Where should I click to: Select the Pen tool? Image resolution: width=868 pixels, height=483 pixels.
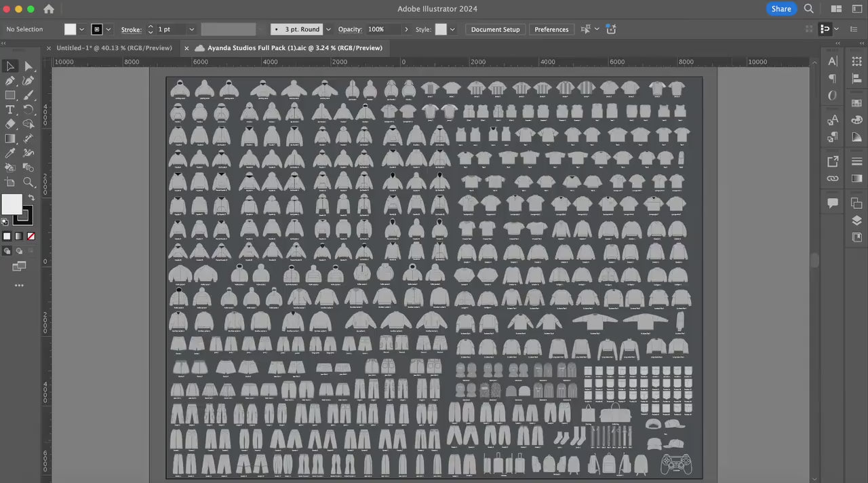pyautogui.click(x=10, y=81)
